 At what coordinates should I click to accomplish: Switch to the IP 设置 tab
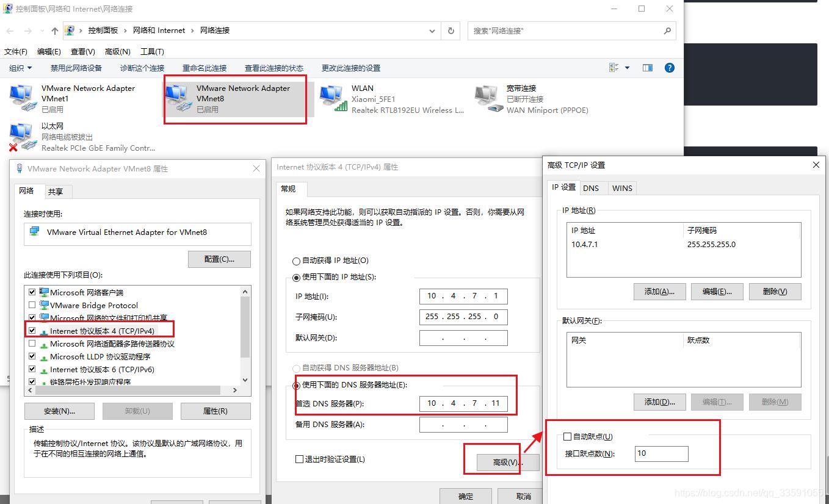point(563,187)
